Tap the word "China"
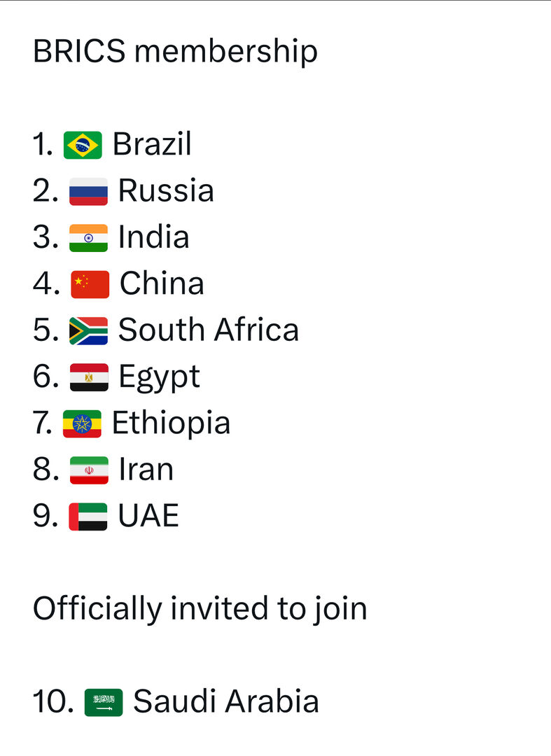 coord(162,284)
